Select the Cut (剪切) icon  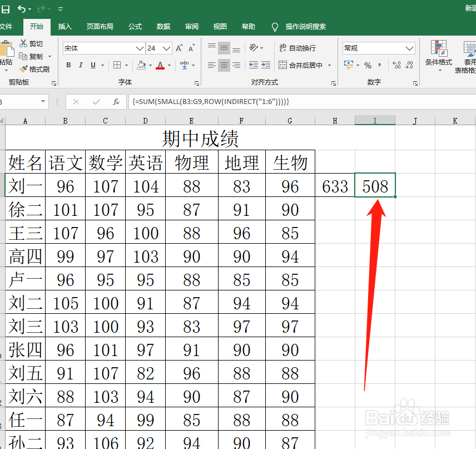point(32,43)
